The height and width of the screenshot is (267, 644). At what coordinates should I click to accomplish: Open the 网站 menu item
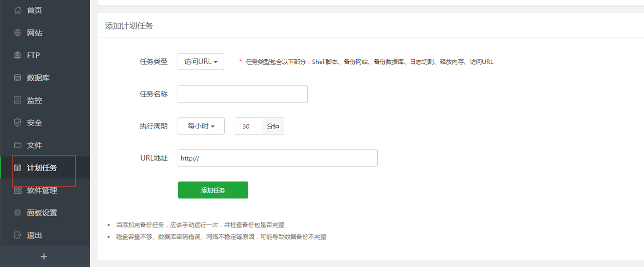point(45,32)
